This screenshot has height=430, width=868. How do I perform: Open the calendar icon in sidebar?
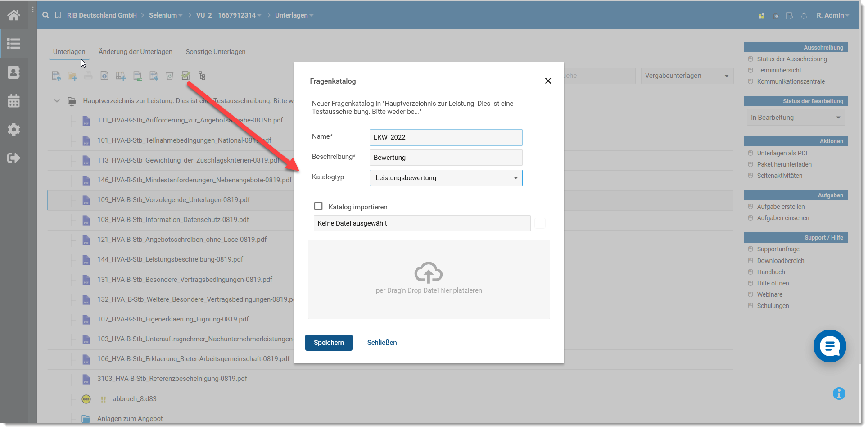[14, 101]
